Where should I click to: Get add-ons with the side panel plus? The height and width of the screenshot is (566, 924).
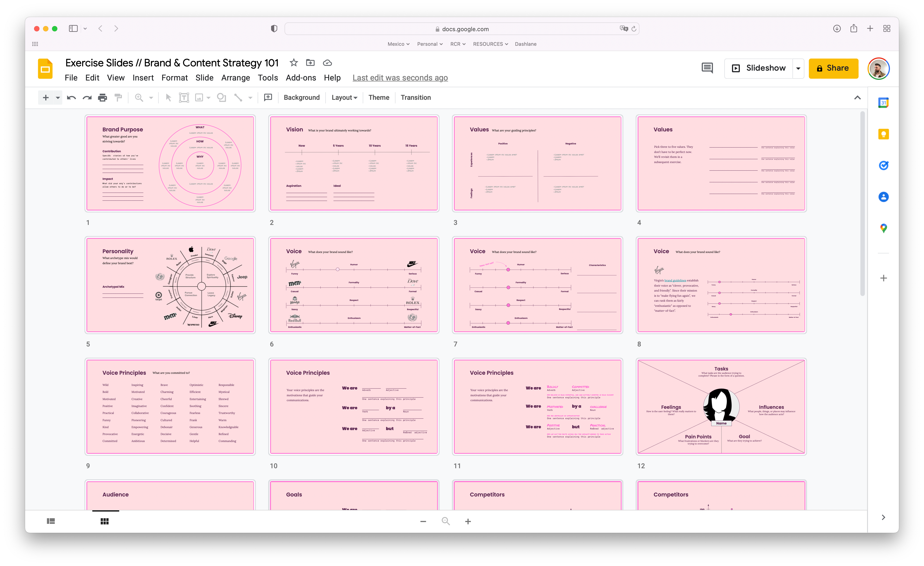coord(883,278)
